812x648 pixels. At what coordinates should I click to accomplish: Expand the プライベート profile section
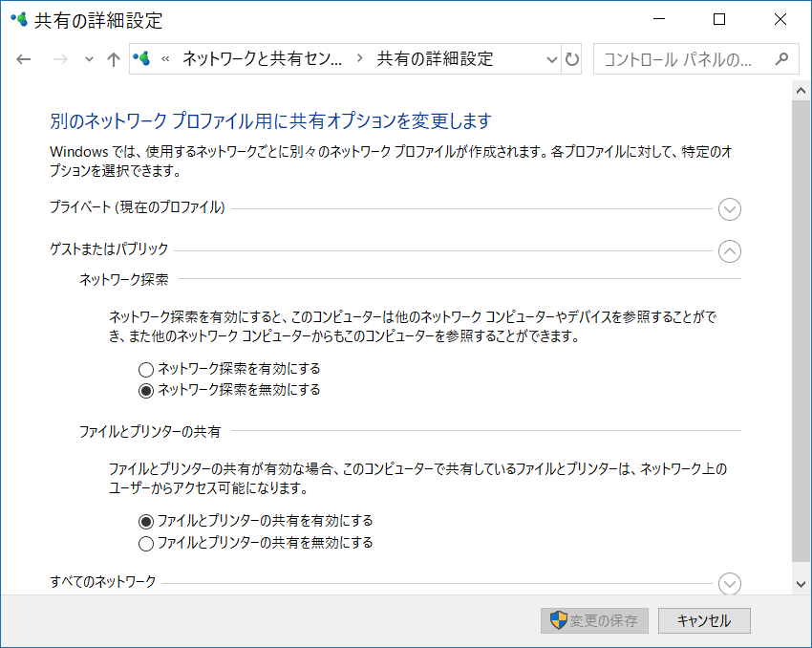[x=730, y=209]
